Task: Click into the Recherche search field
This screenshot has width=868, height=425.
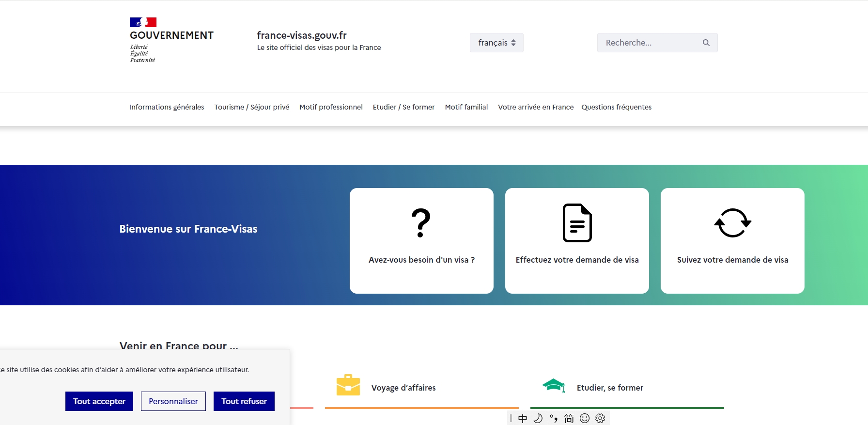Action: point(649,43)
